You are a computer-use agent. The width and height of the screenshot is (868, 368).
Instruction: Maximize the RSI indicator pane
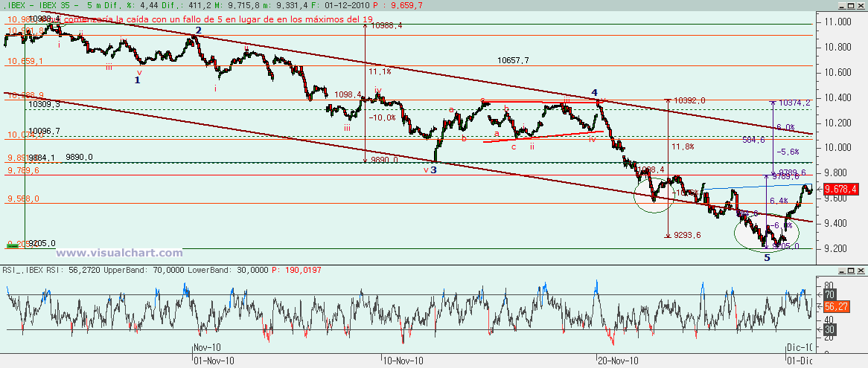coord(852,270)
